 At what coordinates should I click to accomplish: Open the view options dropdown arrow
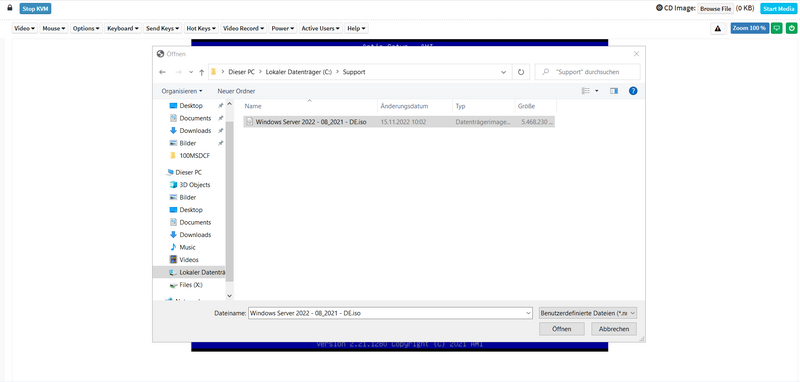click(x=597, y=91)
